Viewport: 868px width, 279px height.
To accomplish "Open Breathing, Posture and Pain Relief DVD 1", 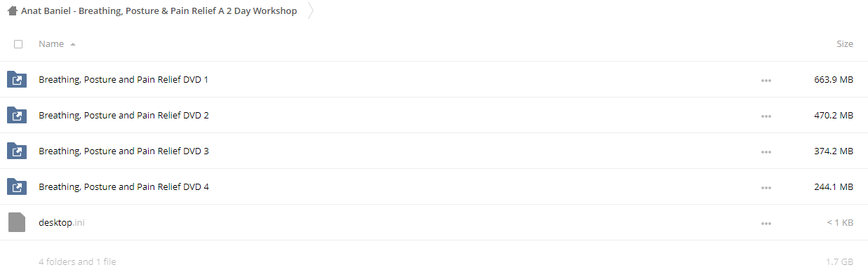I will pyautogui.click(x=123, y=80).
